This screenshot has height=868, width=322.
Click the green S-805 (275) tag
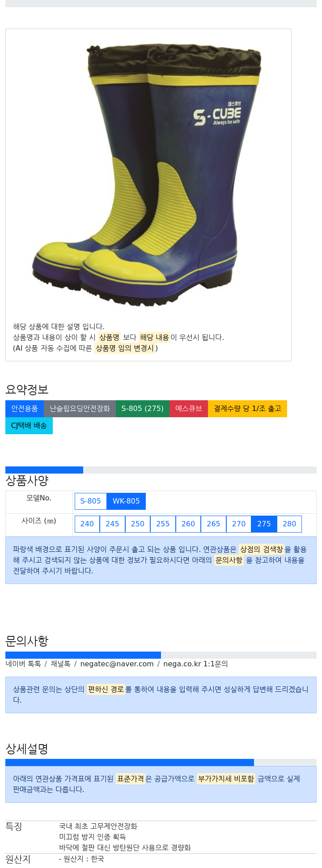tap(143, 409)
